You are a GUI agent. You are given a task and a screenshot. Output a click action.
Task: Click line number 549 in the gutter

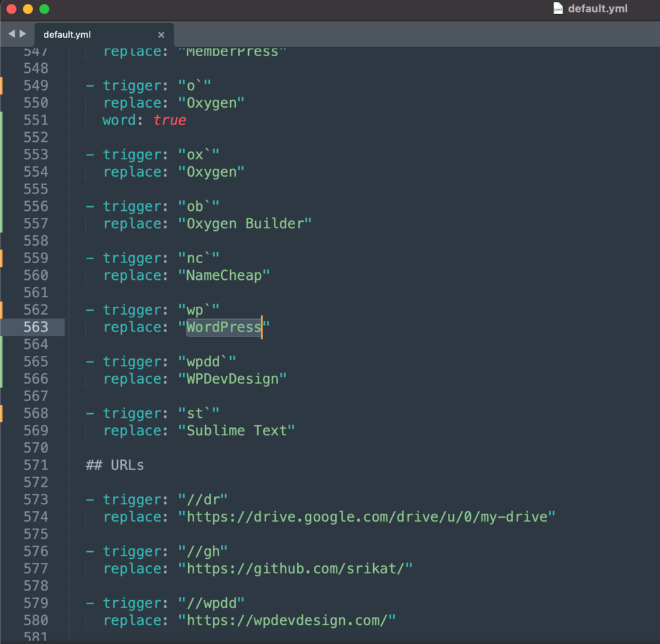(x=36, y=86)
